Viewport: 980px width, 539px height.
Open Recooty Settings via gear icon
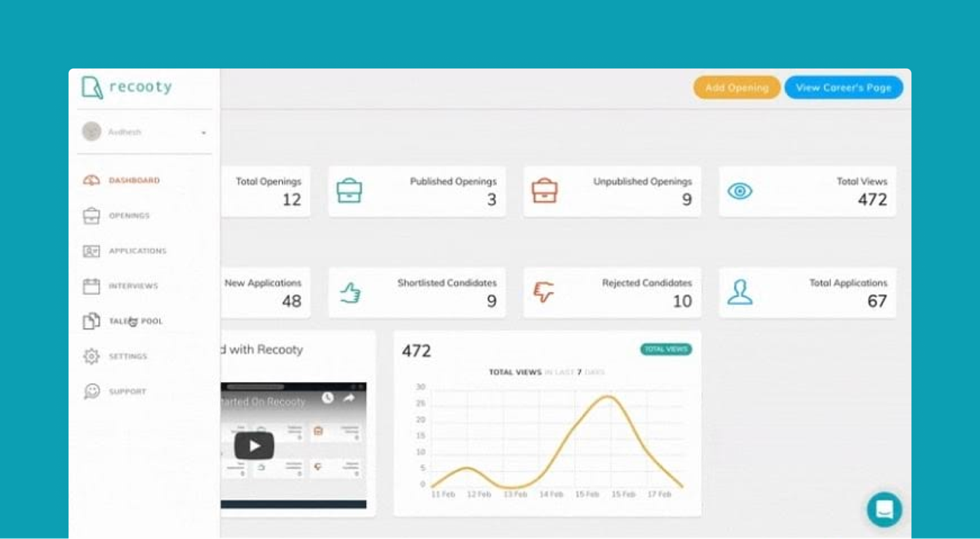pos(92,356)
